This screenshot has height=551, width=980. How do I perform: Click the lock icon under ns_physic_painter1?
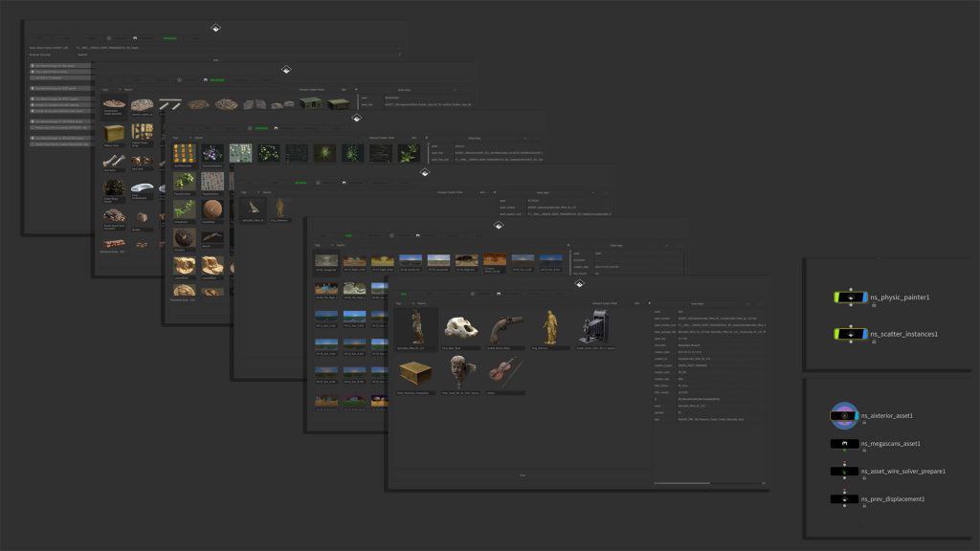(x=874, y=305)
